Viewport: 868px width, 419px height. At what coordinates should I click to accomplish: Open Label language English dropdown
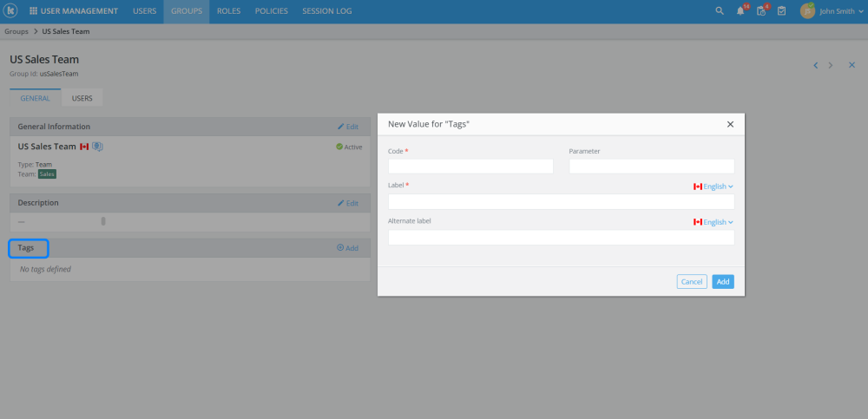713,187
